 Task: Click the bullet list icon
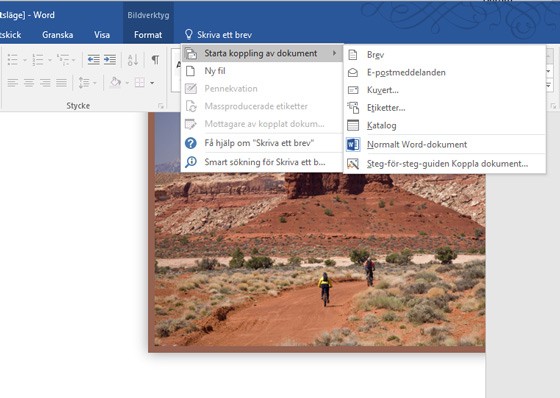click(13, 60)
